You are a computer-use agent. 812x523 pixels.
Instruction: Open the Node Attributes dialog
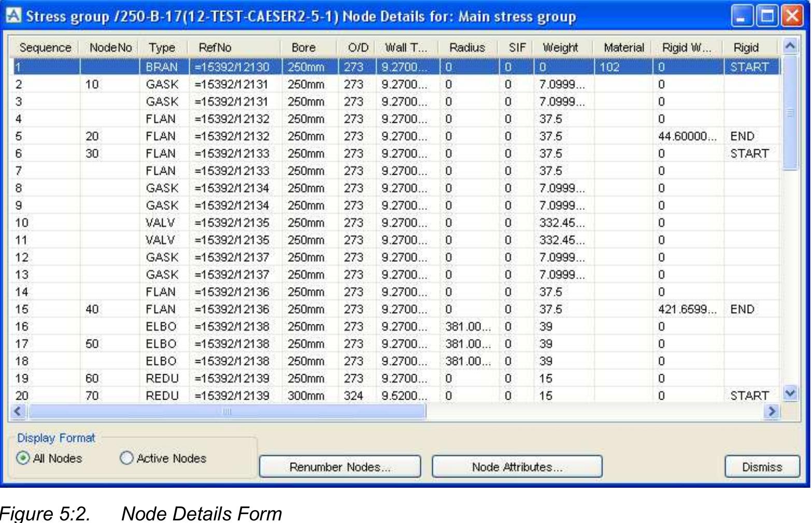tap(516, 467)
